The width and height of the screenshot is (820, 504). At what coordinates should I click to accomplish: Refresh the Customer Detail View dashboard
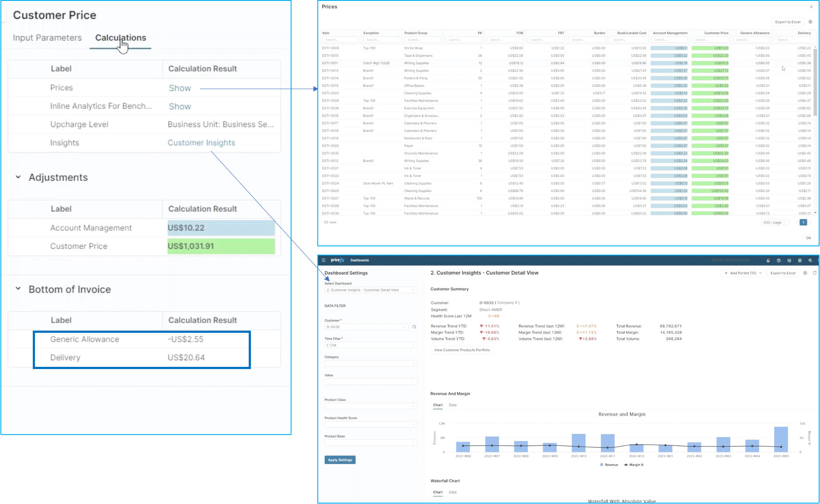coord(814,273)
